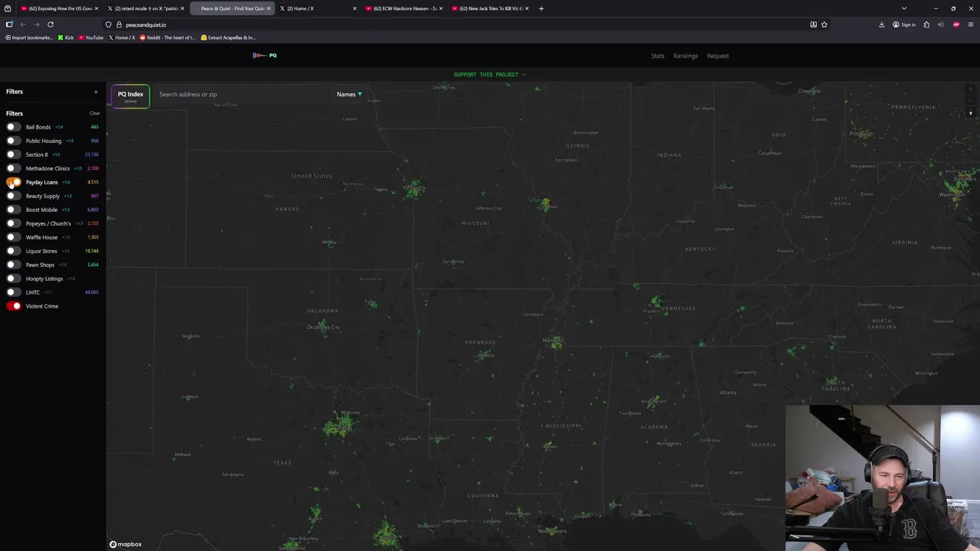980x551 pixels.
Task: Open the Downloads panel
Action: point(882,24)
